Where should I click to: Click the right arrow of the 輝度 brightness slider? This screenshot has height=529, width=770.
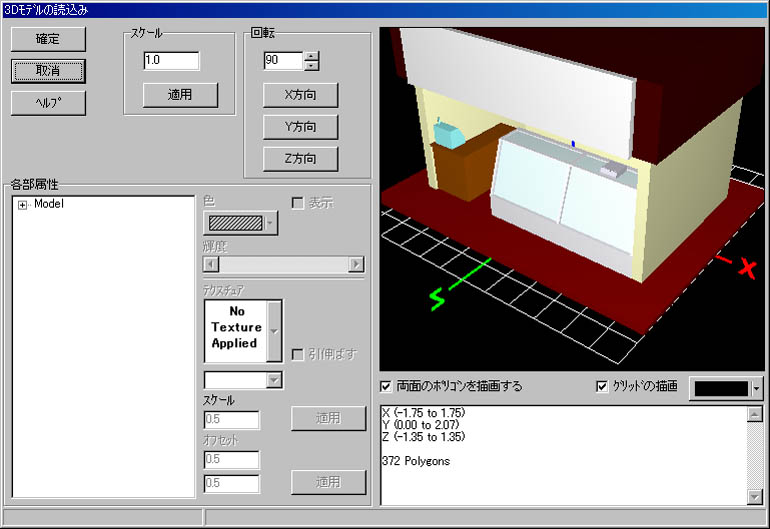click(356, 264)
